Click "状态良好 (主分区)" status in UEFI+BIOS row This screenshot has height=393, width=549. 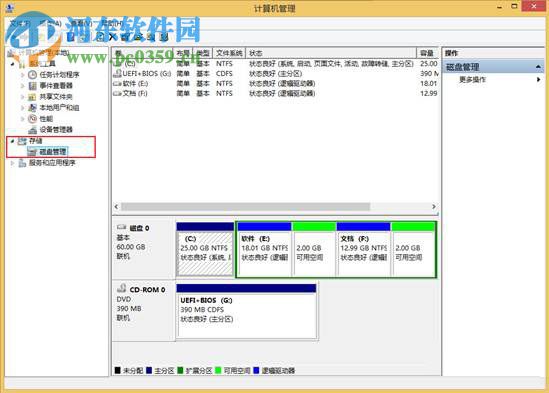coord(276,74)
